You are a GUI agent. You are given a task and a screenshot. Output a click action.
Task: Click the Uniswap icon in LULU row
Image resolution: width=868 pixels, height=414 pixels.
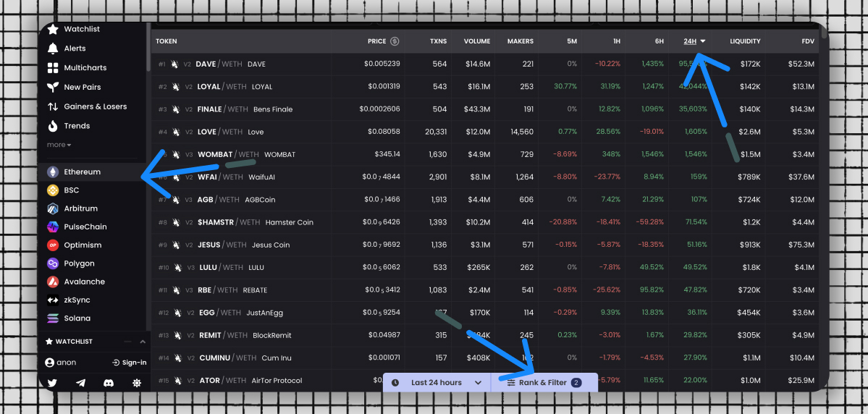click(177, 268)
